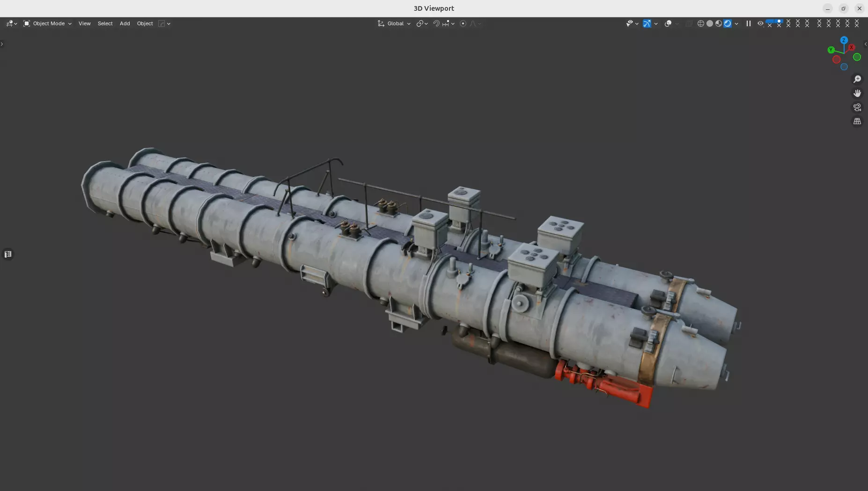868x491 pixels.
Task: Expand the left toolbar arrow
Action: (2, 44)
